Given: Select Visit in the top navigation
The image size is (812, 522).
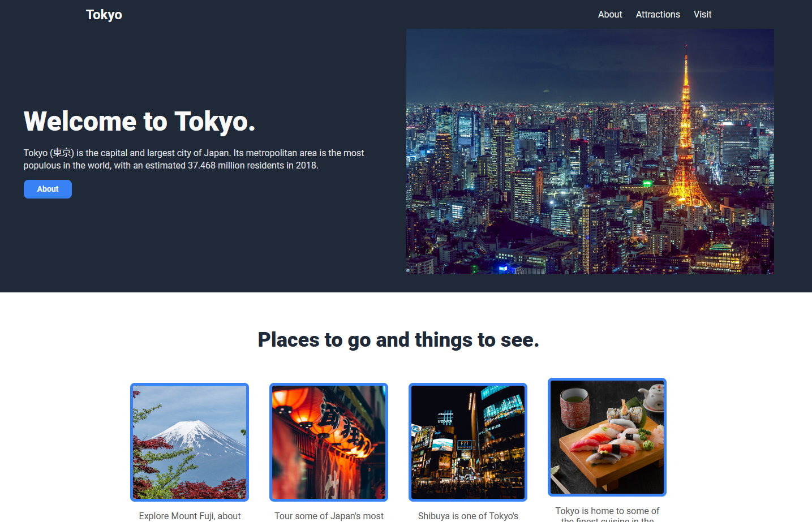Looking at the screenshot, I should point(702,15).
